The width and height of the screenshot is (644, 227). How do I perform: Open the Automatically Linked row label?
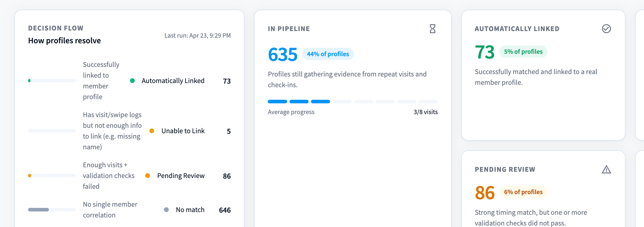click(x=173, y=81)
